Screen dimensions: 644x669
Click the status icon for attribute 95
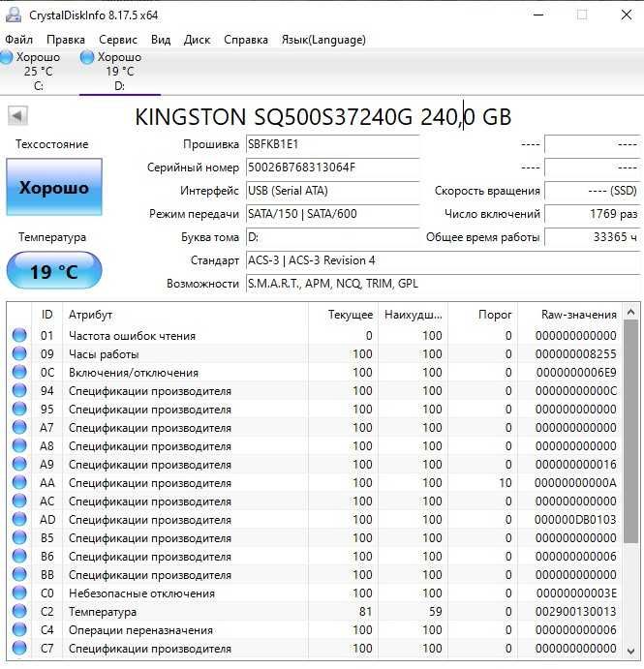[x=19, y=409]
